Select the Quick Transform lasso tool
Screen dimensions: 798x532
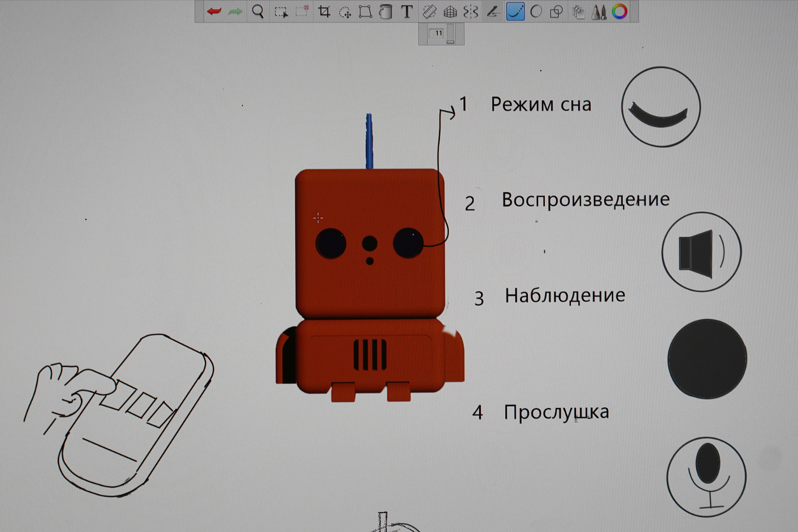tap(345, 12)
